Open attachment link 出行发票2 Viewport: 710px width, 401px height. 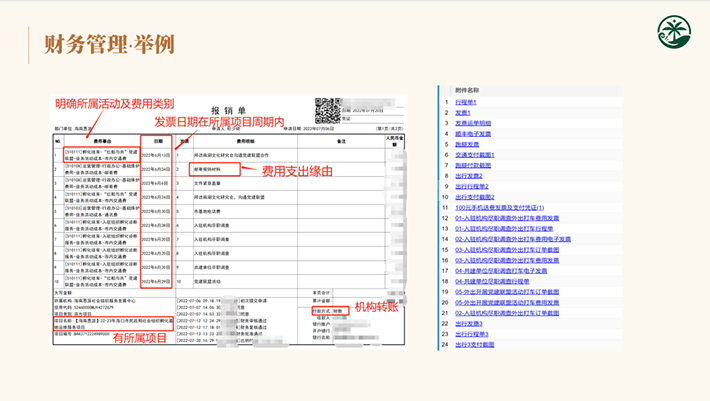tap(469, 176)
